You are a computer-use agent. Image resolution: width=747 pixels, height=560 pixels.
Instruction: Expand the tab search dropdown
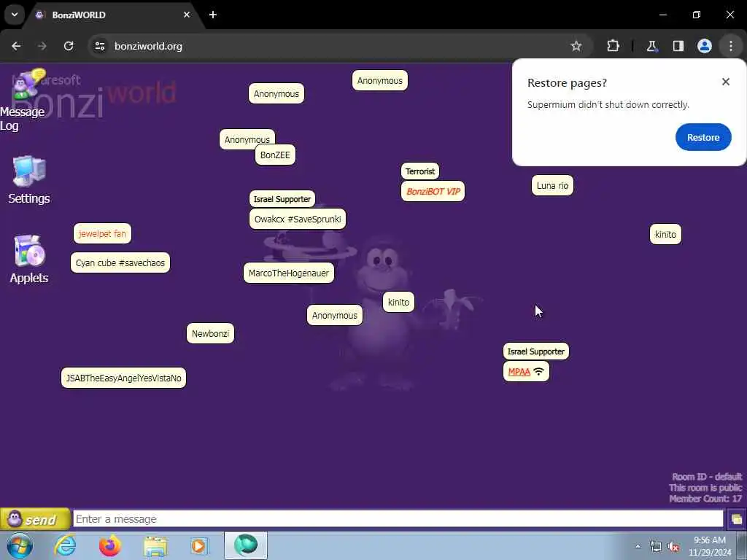(15, 15)
